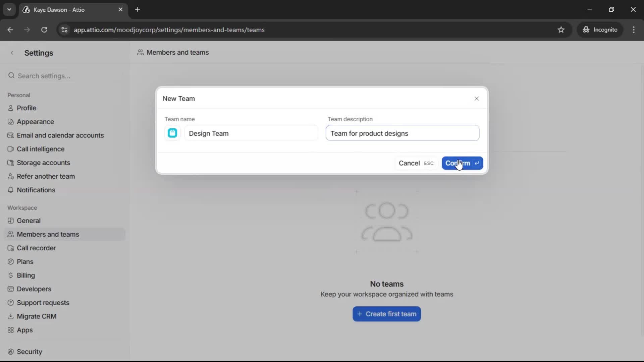The width and height of the screenshot is (644, 362).
Task: Click the Incognito mode indicator
Action: pos(600,30)
